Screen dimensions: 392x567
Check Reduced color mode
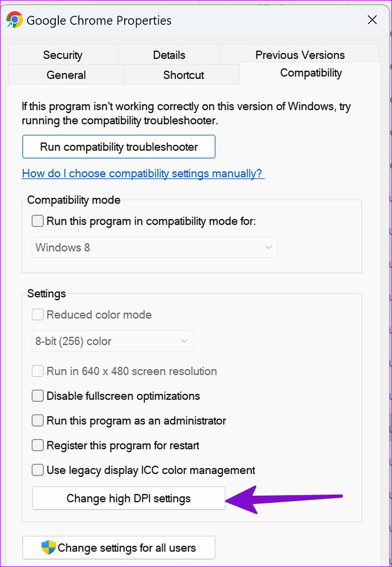tap(37, 314)
